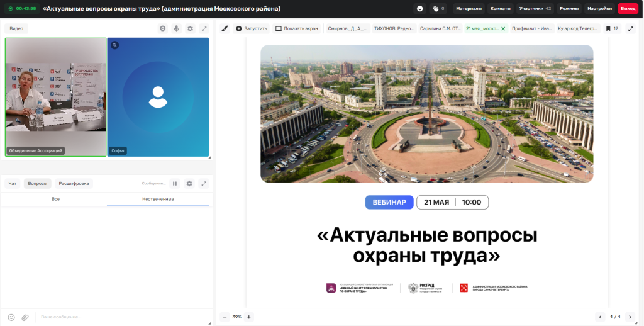
Task: Open the bookmark icon showing 12
Action: click(x=612, y=29)
